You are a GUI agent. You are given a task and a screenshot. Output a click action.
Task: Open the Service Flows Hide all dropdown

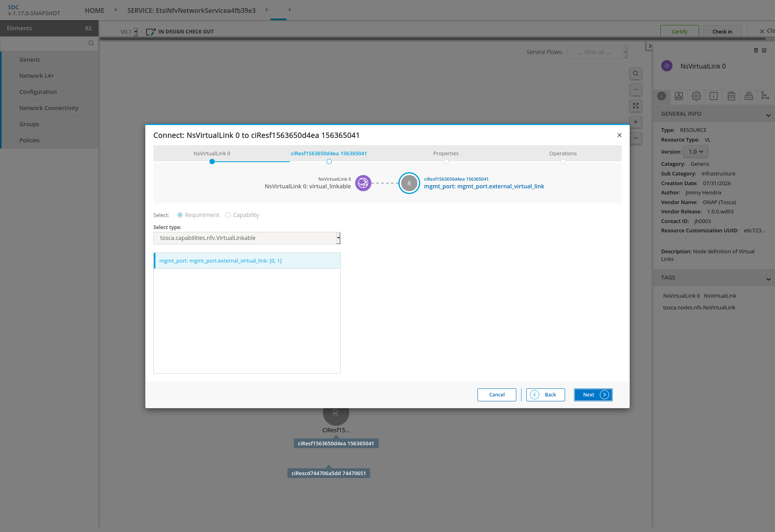[597, 52]
